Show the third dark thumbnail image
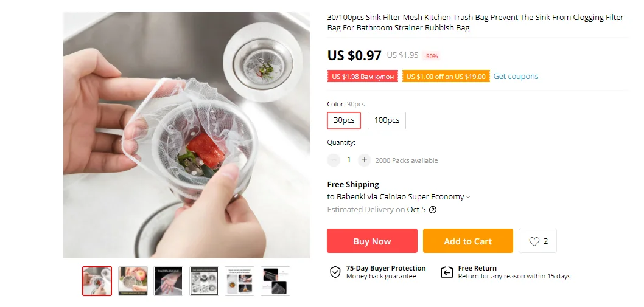This screenshot has height=307, width=644. (168, 281)
